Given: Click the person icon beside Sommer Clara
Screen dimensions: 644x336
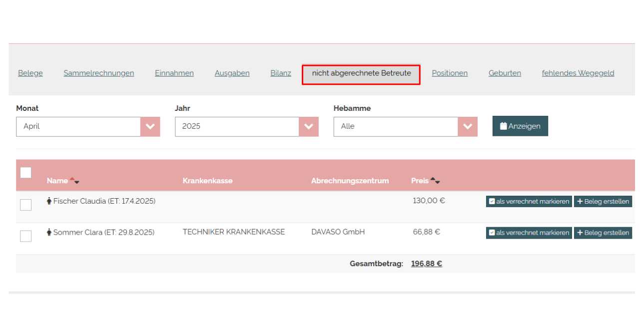Looking at the screenshot, I should (x=49, y=232).
